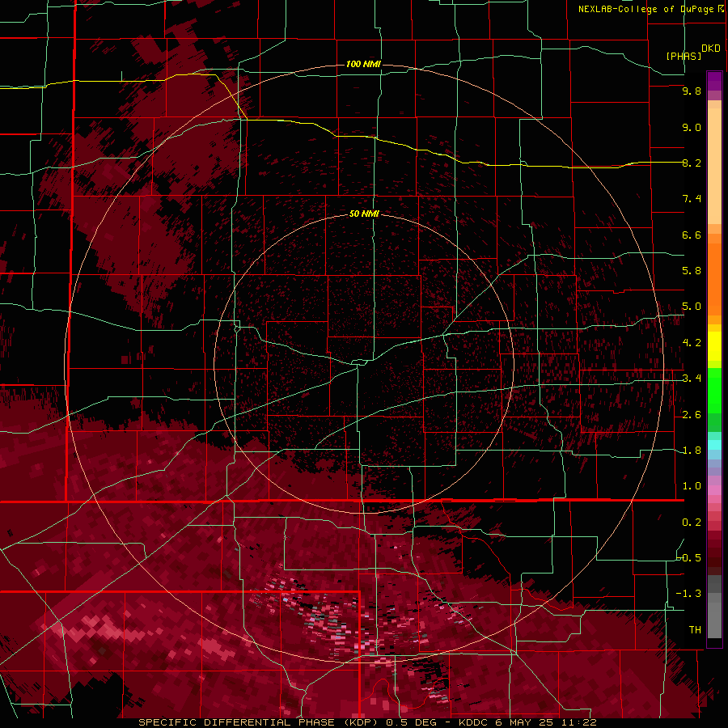Click the 2.6 scale value
This screenshot has width=728, height=728.
click(692, 415)
